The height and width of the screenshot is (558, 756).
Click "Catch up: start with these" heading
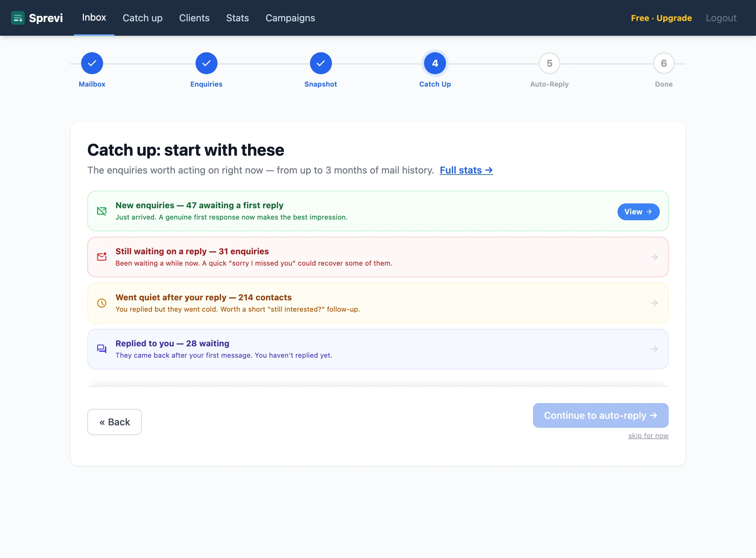pyautogui.click(x=186, y=150)
